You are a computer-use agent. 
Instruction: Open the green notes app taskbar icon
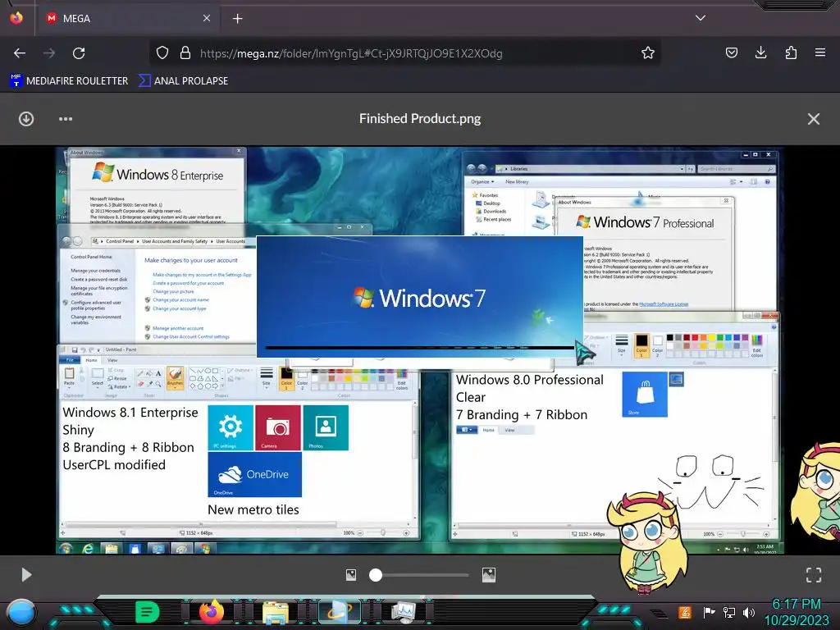pyautogui.click(x=148, y=612)
